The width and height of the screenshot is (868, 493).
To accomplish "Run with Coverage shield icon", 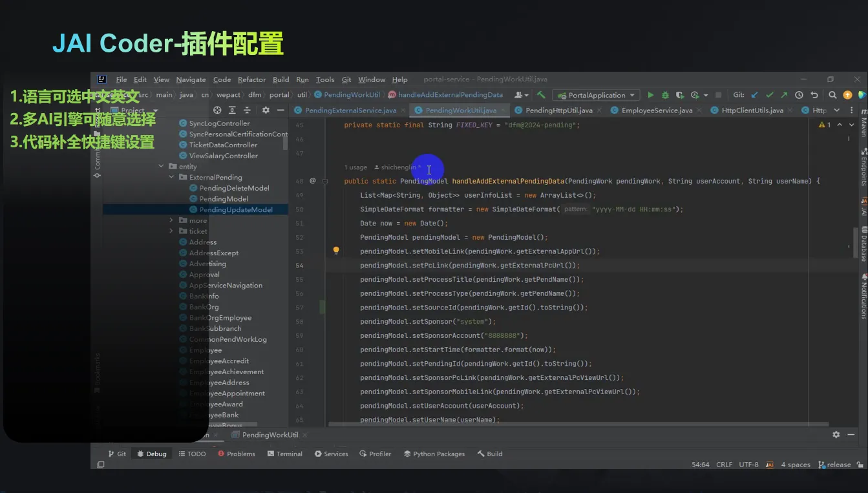I will [x=680, y=95].
